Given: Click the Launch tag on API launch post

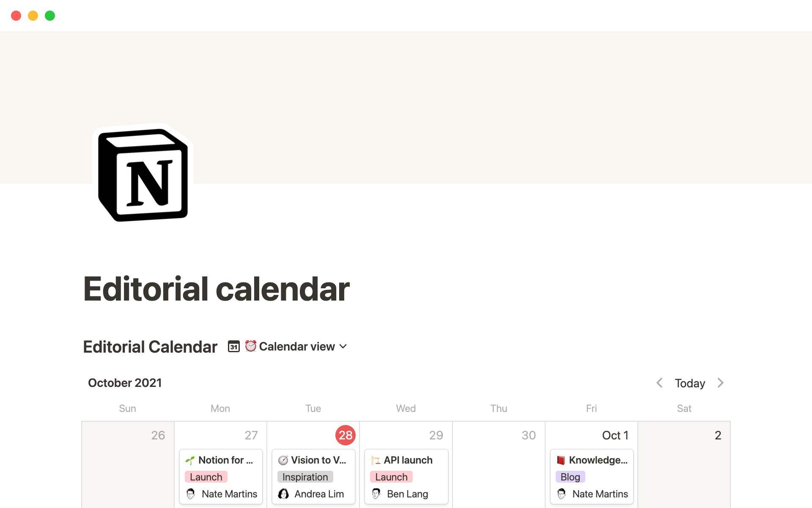Looking at the screenshot, I should click(x=391, y=476).
